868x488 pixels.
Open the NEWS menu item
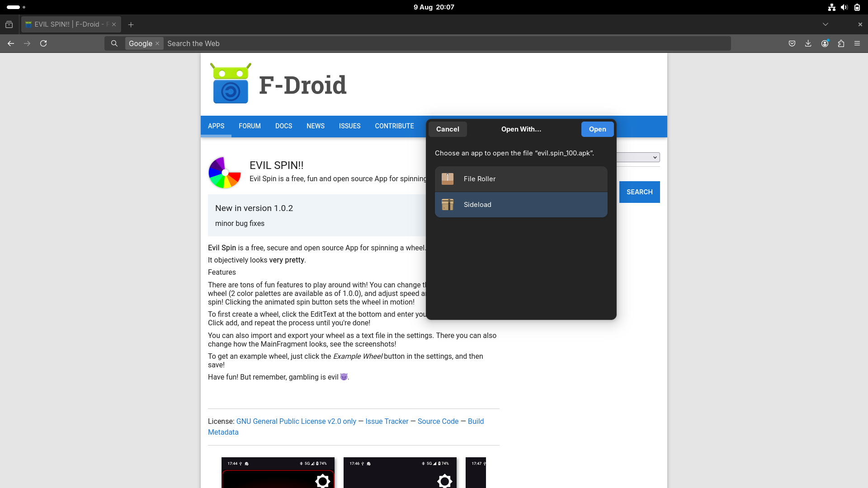coord(316,126)
